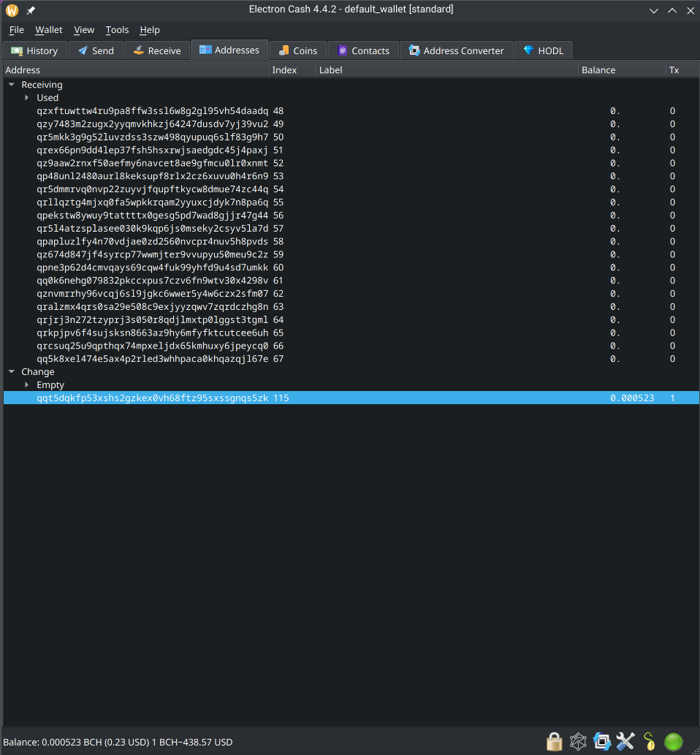700x755 pixels.
Task: Click the green network status indicator
Action: tap(674, 742)
